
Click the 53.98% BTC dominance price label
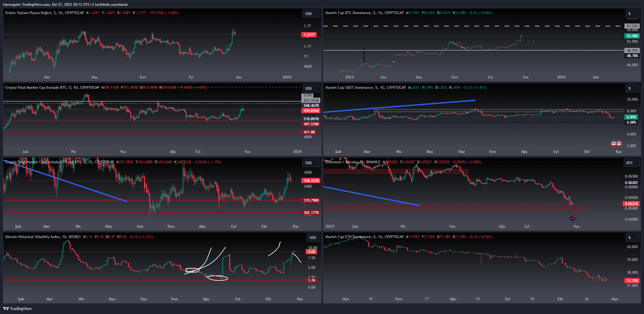pyautogui.click(x=632, y=36)
